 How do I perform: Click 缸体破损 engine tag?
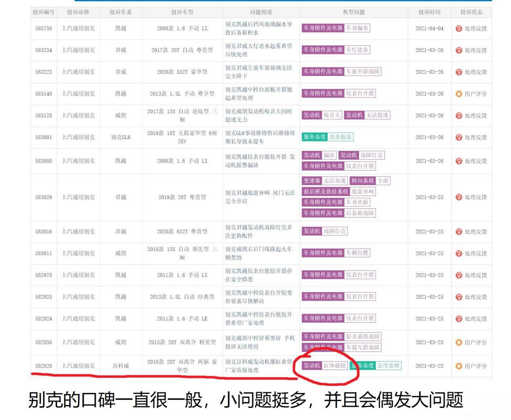(325, 365)
